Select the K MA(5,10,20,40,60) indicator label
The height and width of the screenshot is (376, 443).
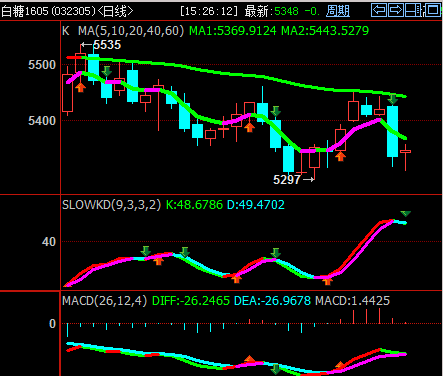click(x=123, y=31)
